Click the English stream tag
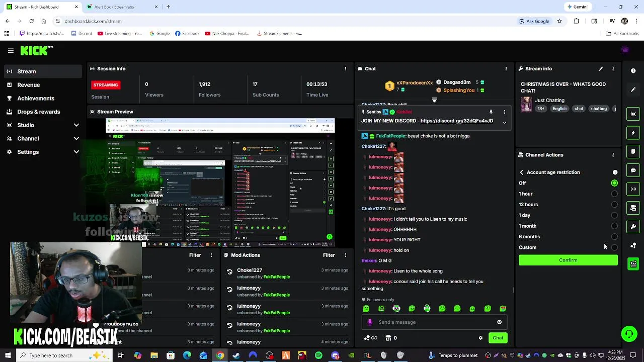Image resolution: width=644 pixels, height=362 pixels. [559, 109]
